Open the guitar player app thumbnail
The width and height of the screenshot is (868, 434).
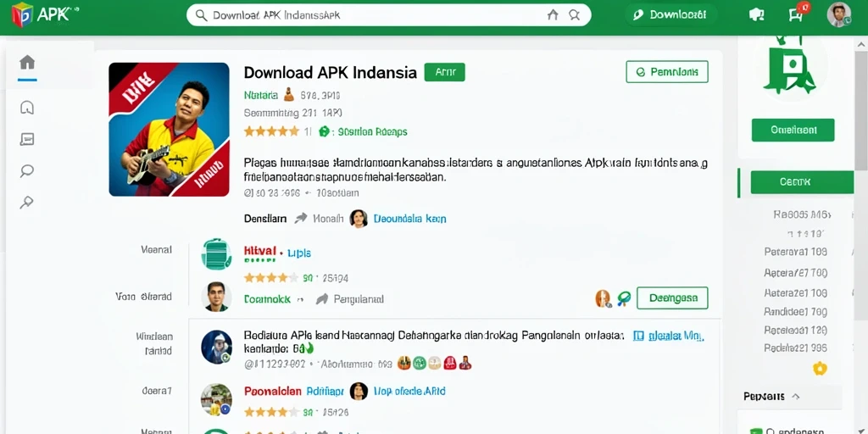pyautogui.click(x=169, y=130)
